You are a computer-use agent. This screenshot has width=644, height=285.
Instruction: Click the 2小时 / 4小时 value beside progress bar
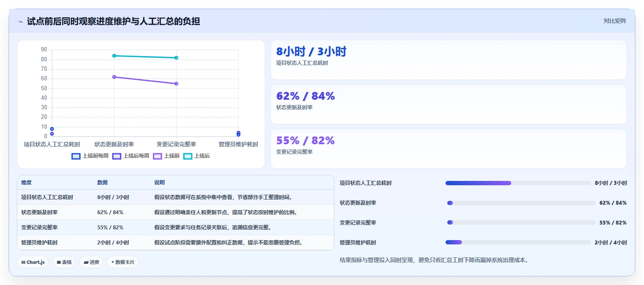[611, 243]
